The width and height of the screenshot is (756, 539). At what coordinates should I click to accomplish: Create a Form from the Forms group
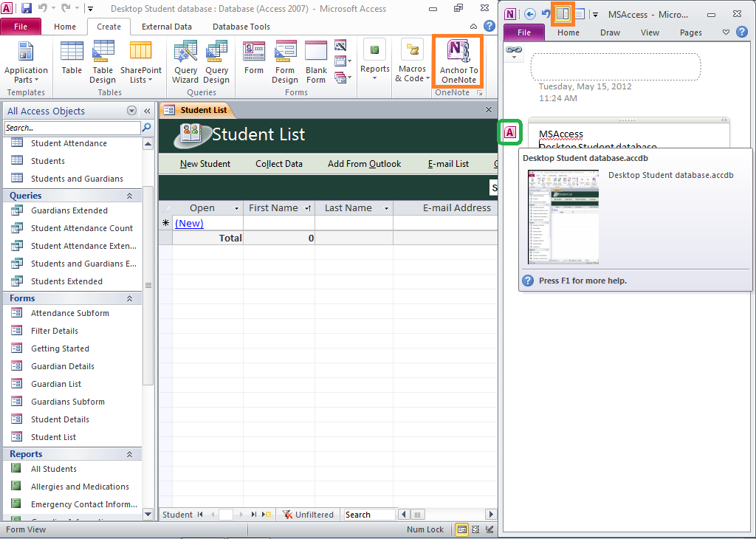[x=254, y=58]
